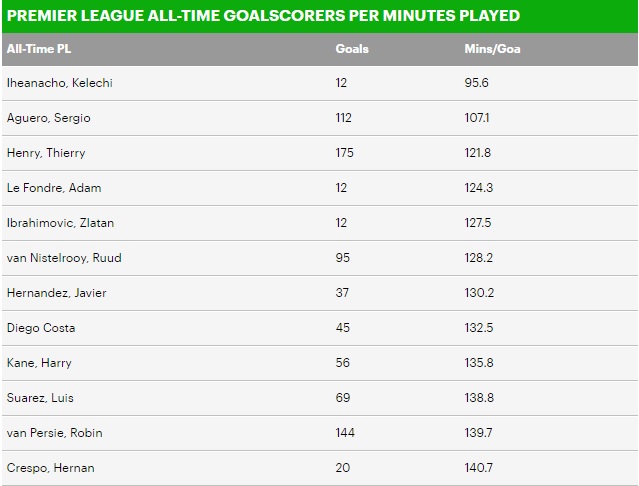
Task: Select van Nistelrooy, Ruud row
Action: pos(320,258)
